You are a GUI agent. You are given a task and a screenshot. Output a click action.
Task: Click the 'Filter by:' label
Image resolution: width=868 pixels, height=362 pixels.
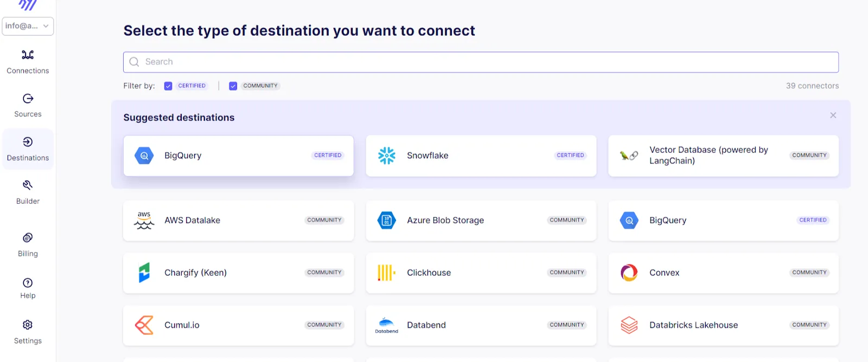(x=139, y=86)
